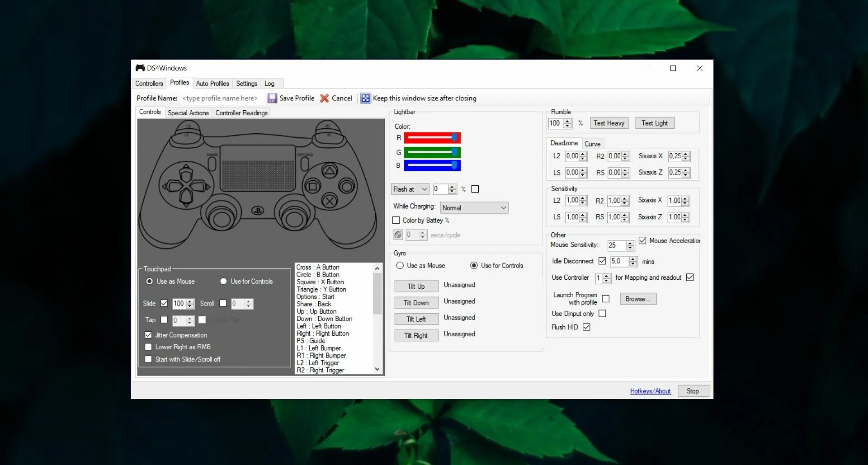Screen dimensions: 868x465
Task: Click the PS button on controller diagram
Action: pos(258,211)
